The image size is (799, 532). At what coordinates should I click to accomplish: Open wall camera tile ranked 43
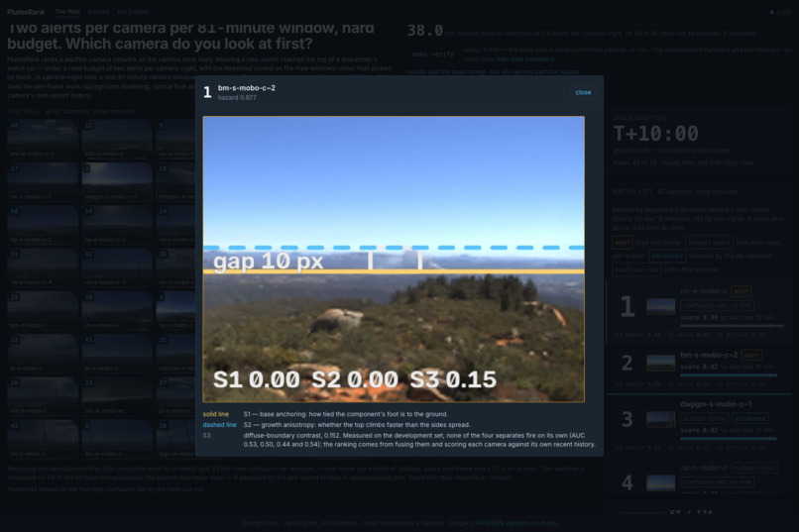tap(43, 439)
